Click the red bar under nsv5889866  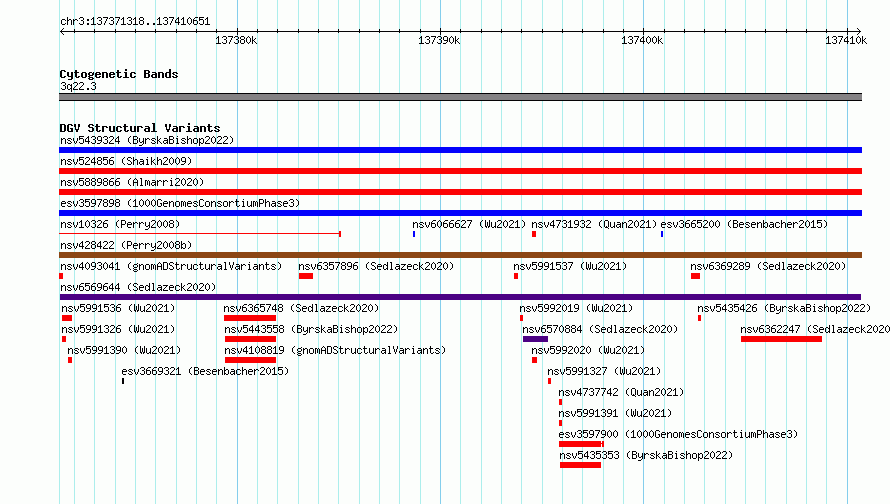pos(460,192)
